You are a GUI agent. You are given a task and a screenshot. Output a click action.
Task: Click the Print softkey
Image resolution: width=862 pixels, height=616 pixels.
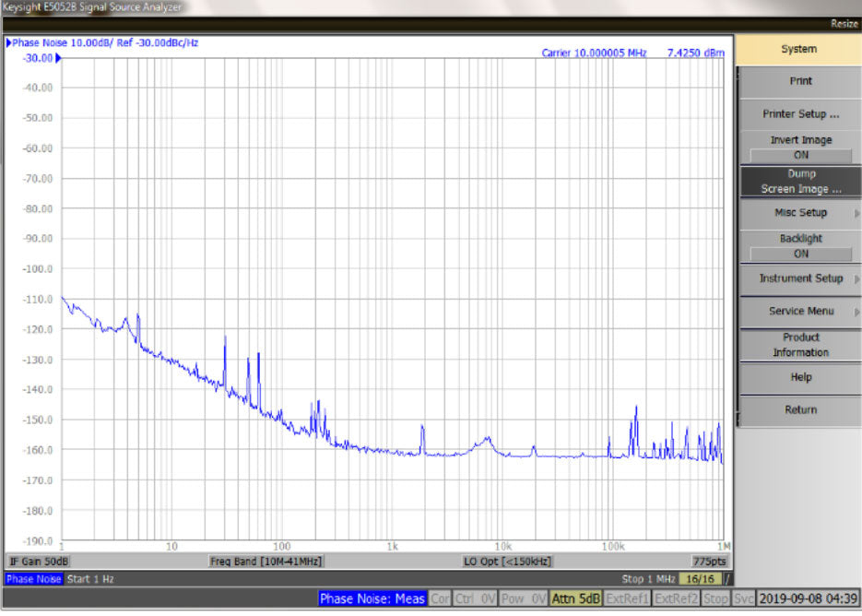pyautogui.click(x=800, y=81)
